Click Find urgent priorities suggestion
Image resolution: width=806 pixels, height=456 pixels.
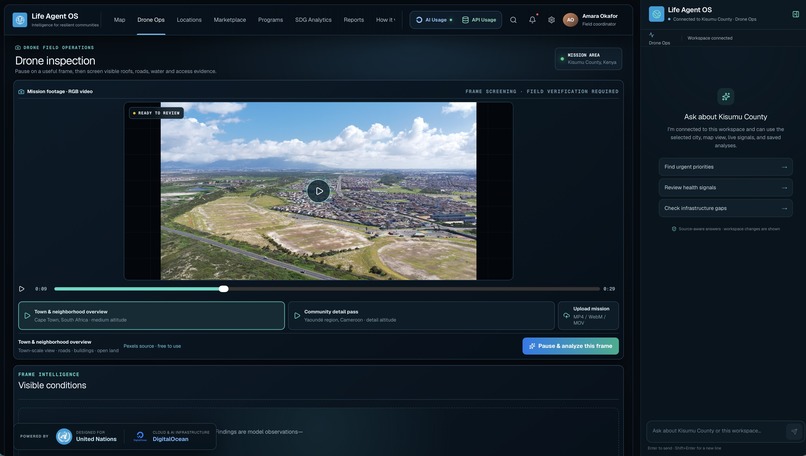(725, 167)
